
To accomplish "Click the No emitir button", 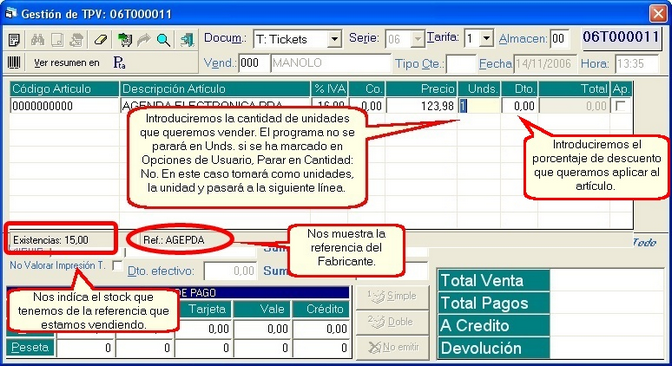I will tap(392, 347).
